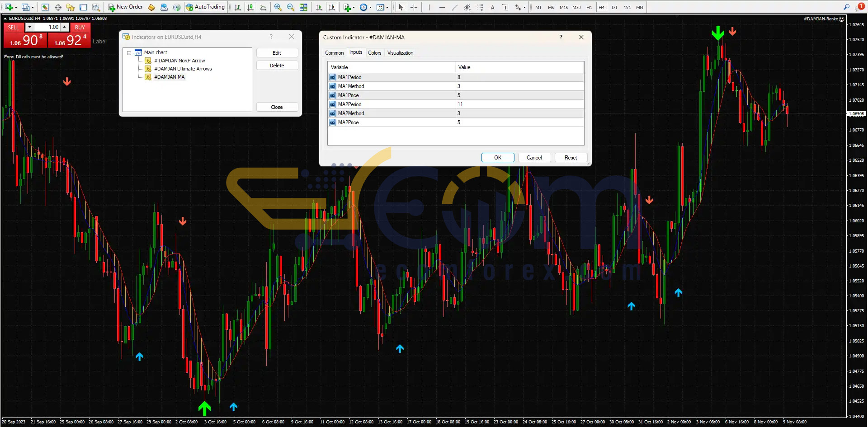Switch chart to candlesticks

(x=250, y=7)
